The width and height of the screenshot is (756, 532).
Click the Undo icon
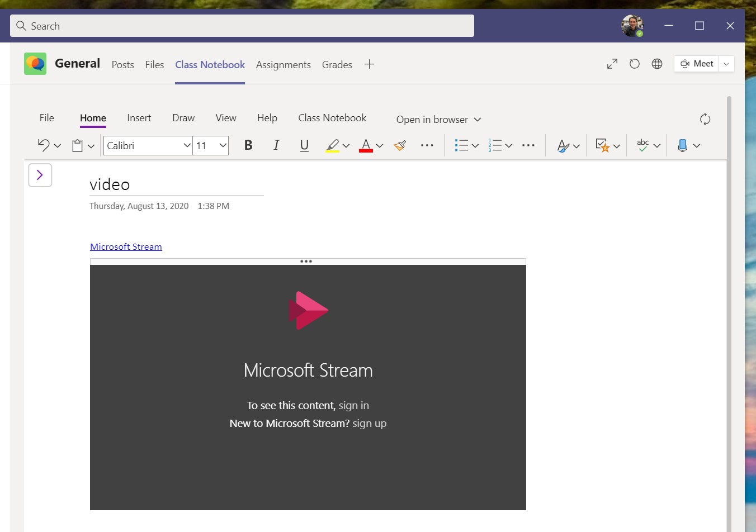click(x=44, y=145)
